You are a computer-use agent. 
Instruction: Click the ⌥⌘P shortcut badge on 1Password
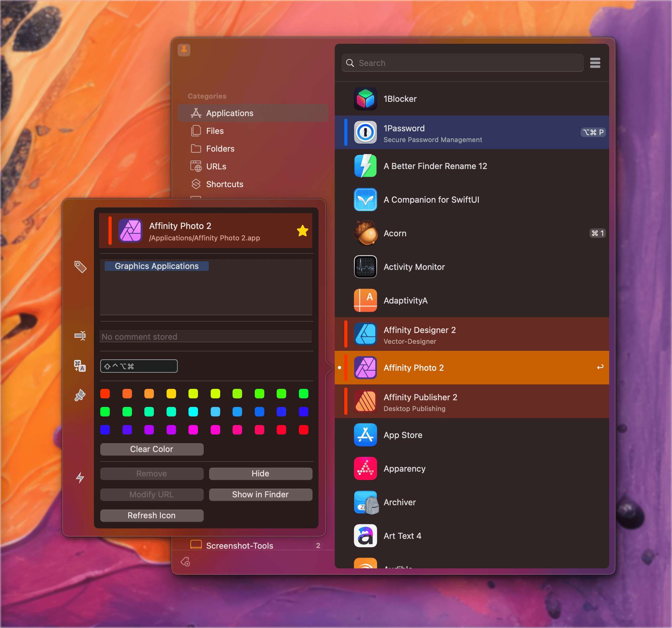(x=593, y=132)
